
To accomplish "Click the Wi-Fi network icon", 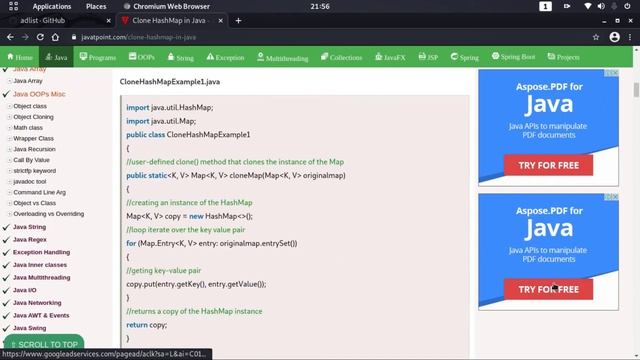I will 587,6.
